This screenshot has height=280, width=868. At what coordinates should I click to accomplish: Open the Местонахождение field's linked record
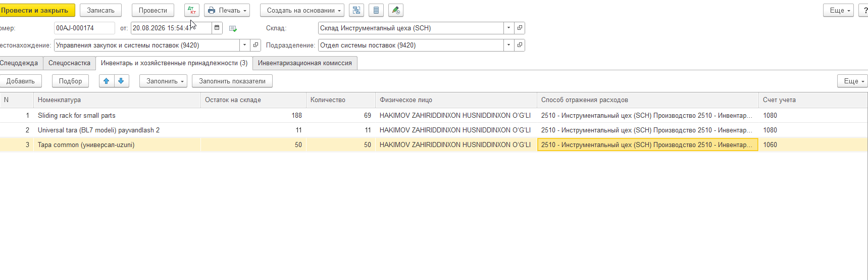pos(256,45)
